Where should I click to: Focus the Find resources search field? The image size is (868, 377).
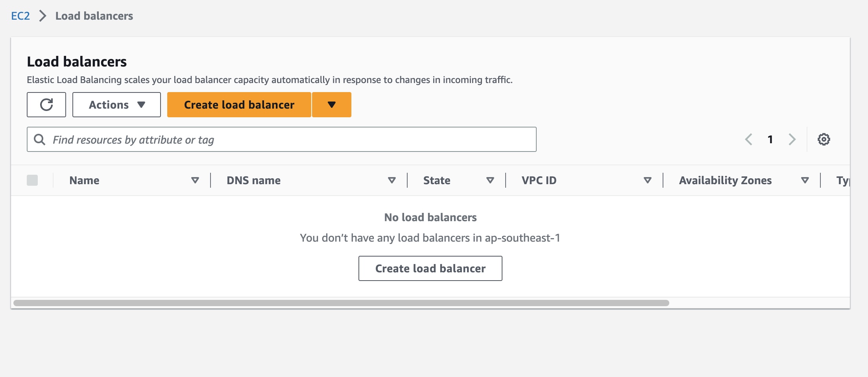[x=282, y=139]
